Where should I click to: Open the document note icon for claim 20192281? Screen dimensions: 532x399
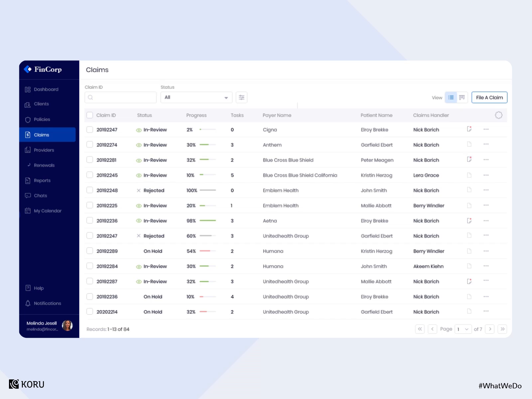469,159
